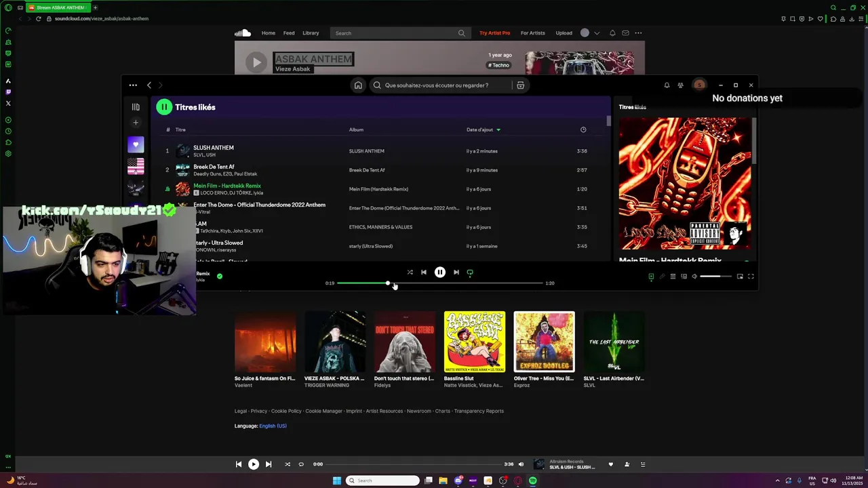Open the American flag playlist in sidebar
This screenshot has height=488, width=868.
[136, 166]
